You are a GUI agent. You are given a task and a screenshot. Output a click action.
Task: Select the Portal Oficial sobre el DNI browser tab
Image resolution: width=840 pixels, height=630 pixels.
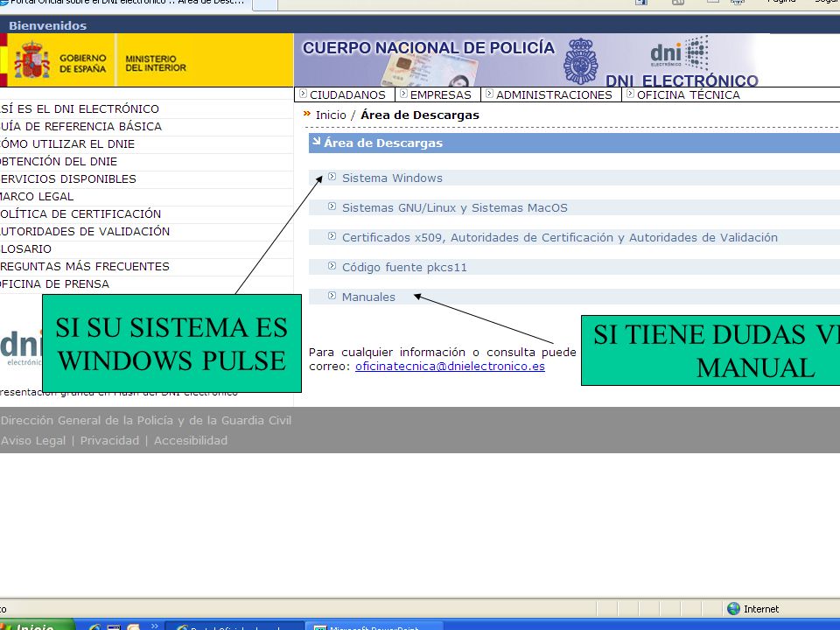click(x=126, y=3)
